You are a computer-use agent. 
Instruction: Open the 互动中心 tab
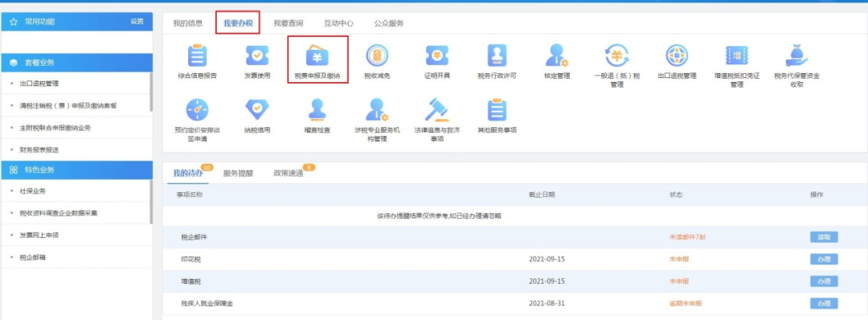[339, 24]
